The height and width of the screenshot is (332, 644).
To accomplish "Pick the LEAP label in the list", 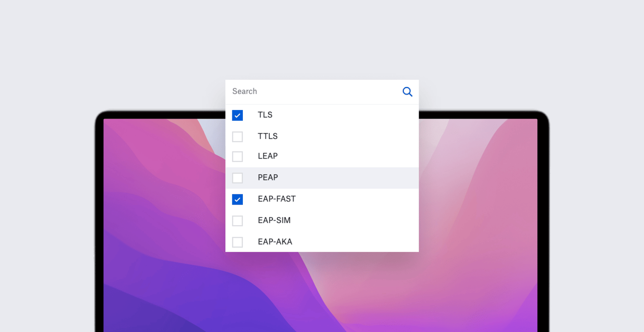I will tap(268, 156).
